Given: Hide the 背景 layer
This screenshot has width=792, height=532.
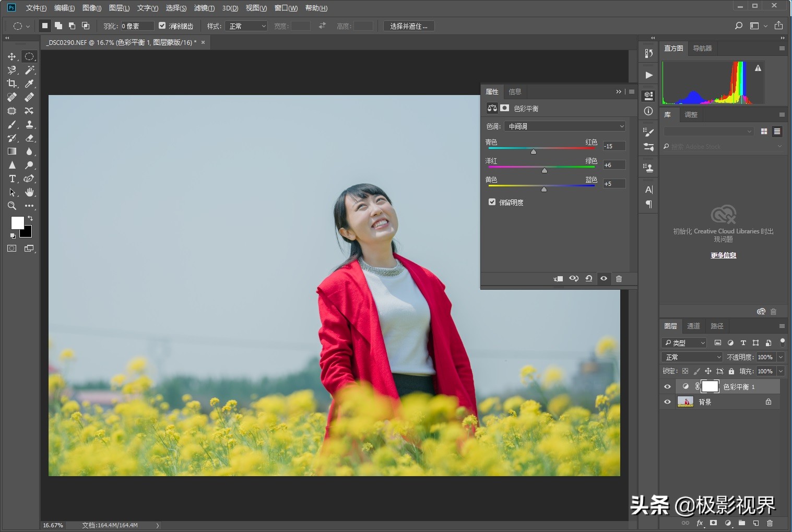Looking at the screenshot, I should click(667, 402).
